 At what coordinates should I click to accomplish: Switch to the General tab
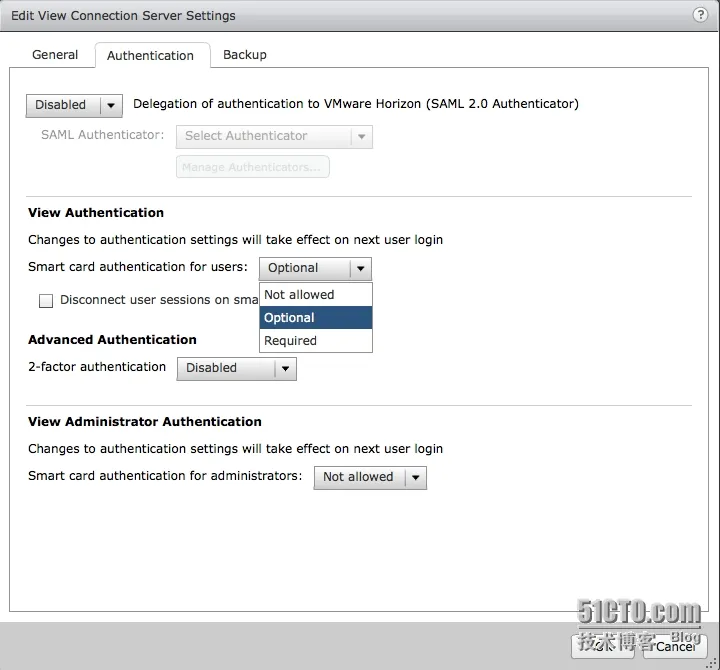[55, 55]
